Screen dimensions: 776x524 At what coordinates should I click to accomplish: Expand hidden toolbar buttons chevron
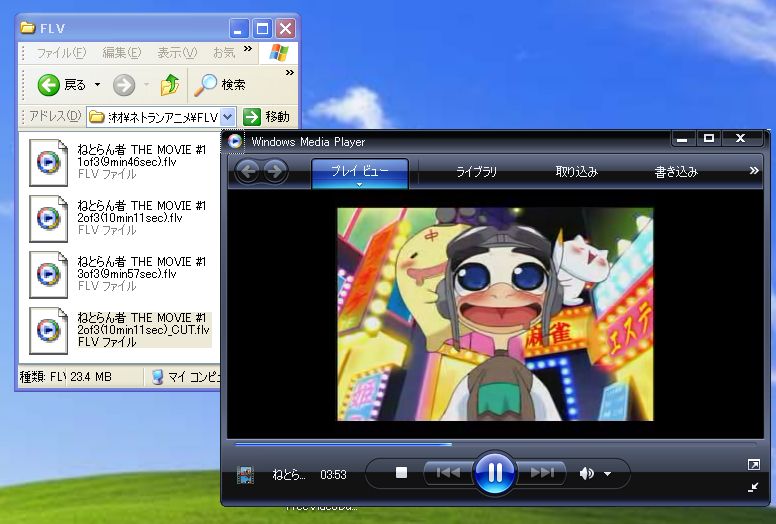tap(290, 73)
